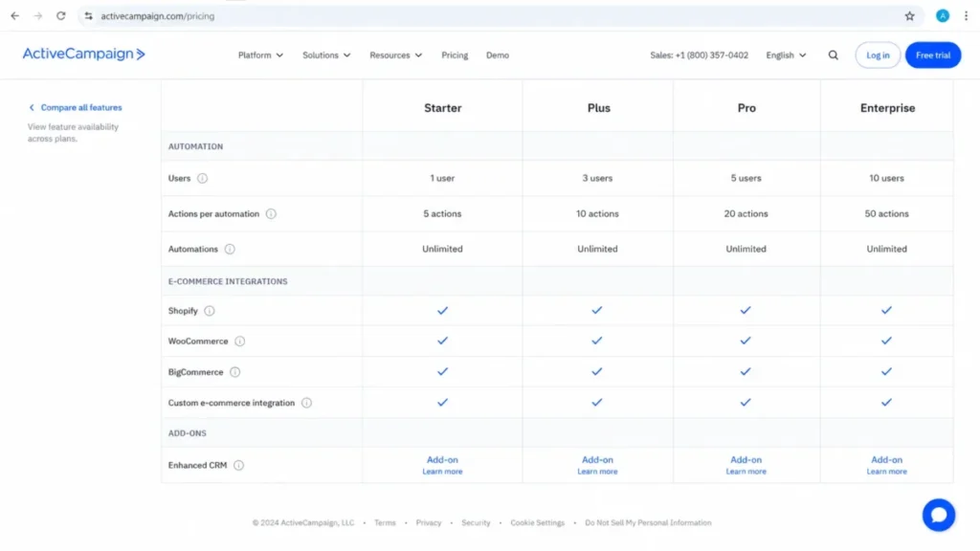Click the ADD-ONS section heading
The height and width of the screenshot is (551, 980).
[187, 433]
